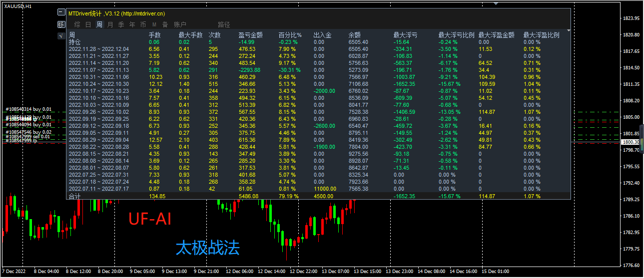Select week row 2022.11.14 ~ 2022.11.20
Screen dimensions: 644x278
pos(98,63)
